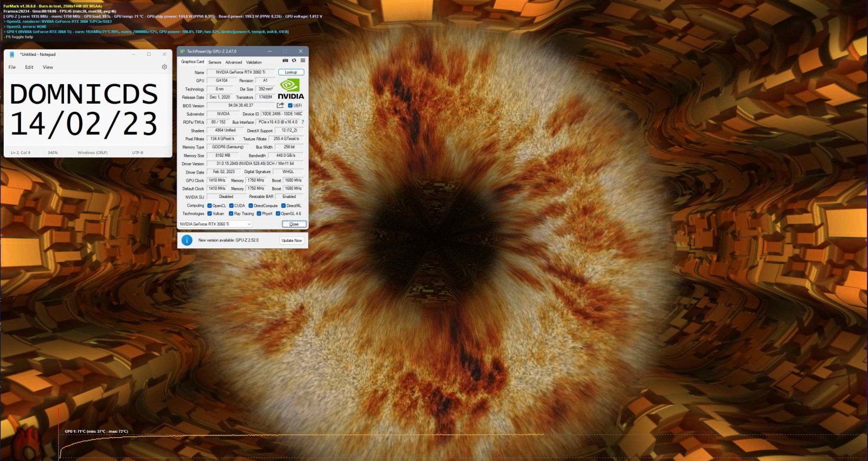Click the BIOS export share icon

tap(280, 105)
